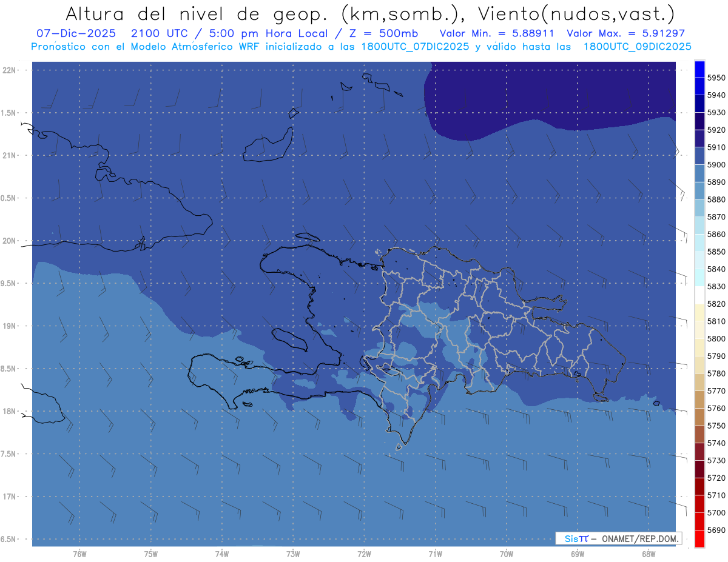
Task: Click the '19N' latitude label
Action: tap(9, 326)
